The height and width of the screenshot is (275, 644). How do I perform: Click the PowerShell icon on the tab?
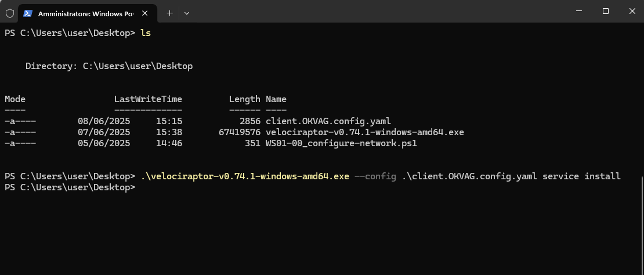27,13
